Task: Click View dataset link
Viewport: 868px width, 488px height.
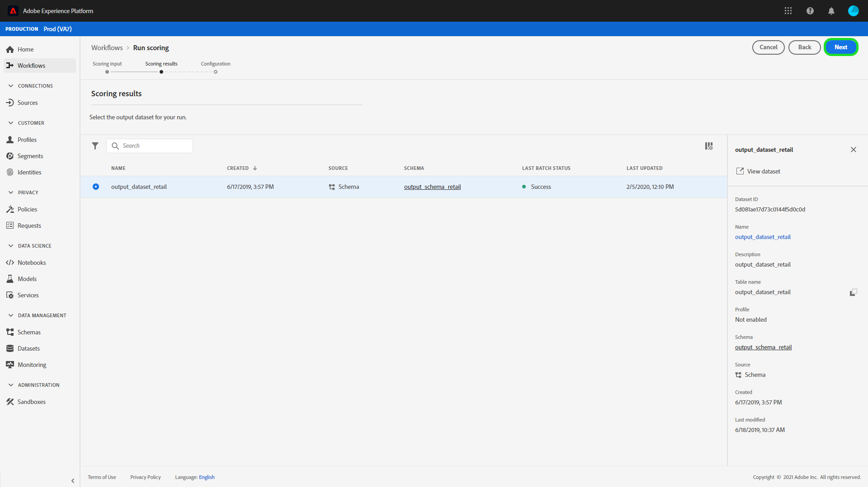Action: tap(763, 171)
